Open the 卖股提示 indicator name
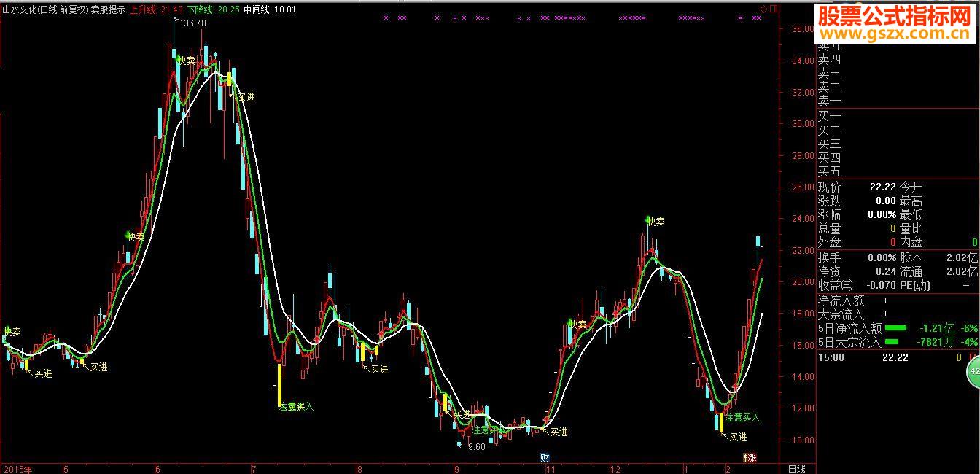The image size is (980, 474). [x=108, y=10]
